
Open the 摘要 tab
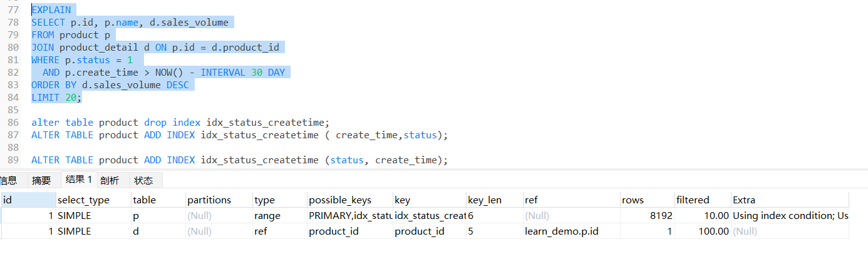click(x=41, y=180)
